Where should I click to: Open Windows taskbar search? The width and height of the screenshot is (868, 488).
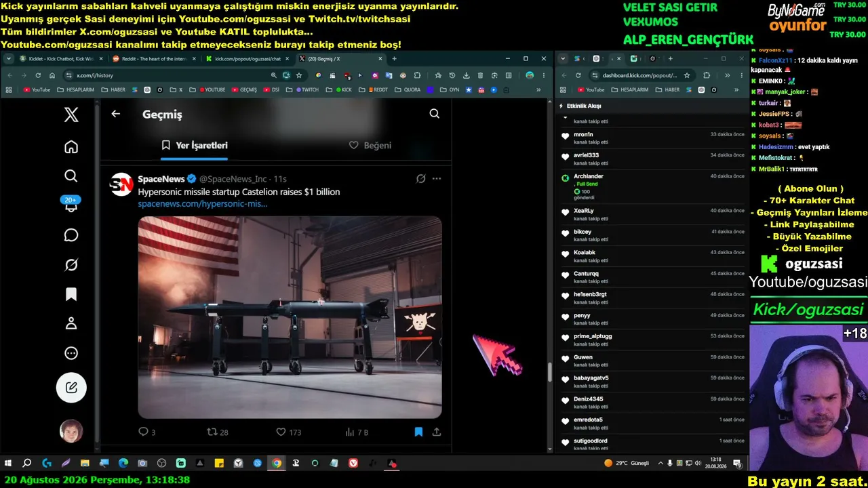(x=27, y=464)
